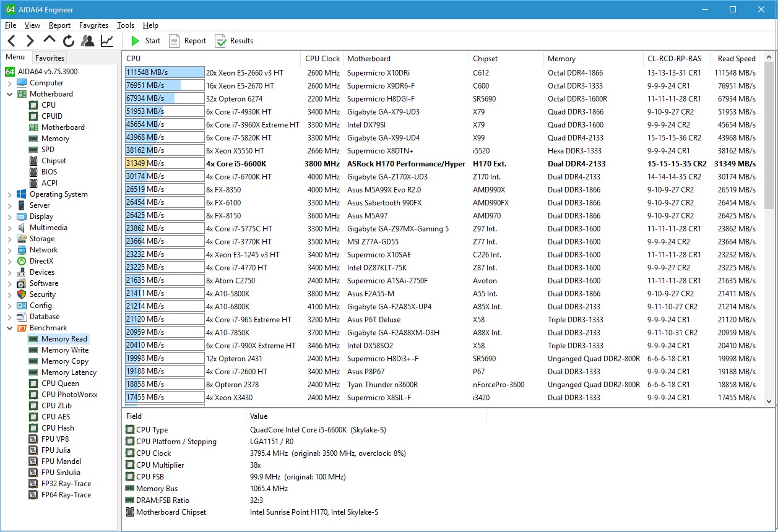
Task: Refresh the page using the toolbar refresh icon
Action: pos(69,41)
